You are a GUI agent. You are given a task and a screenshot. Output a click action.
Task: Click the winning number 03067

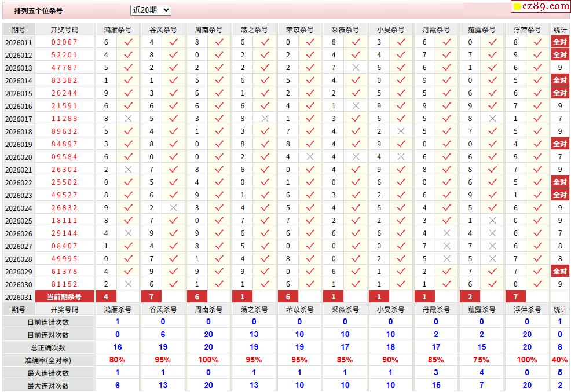click(64, 42)
